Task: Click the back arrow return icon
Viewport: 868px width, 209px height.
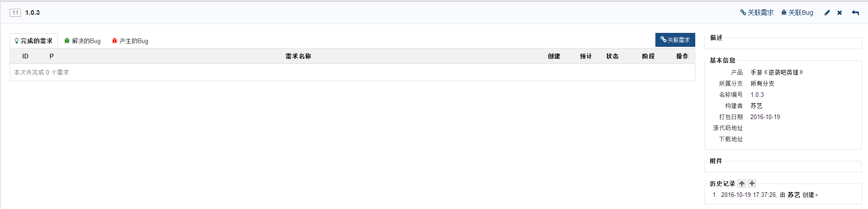Action: tap(855, 13)
